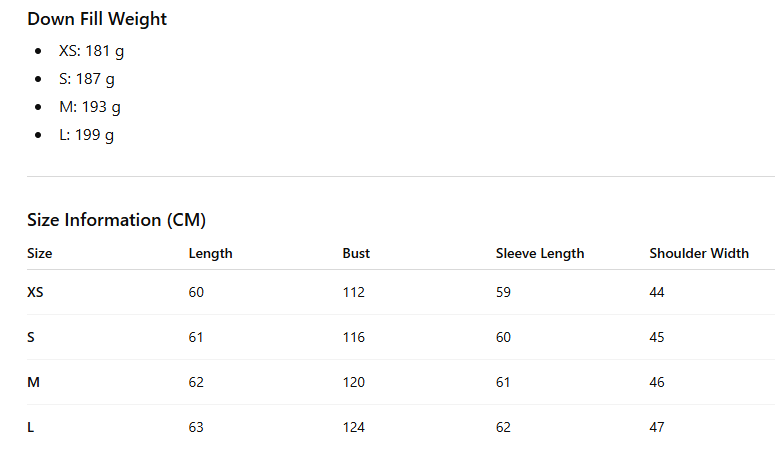Click the Size column header
This screenshot has width=775, height=455.
(x=40, y=253)
